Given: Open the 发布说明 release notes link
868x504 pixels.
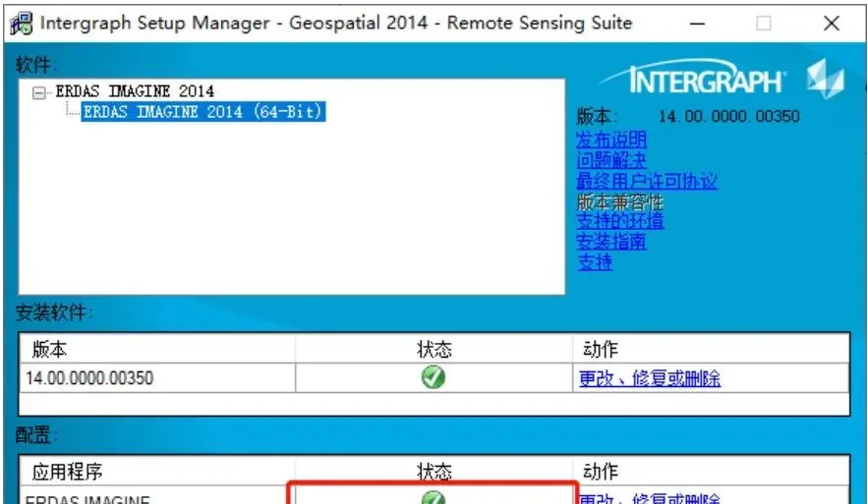Looking at the screenshot, I should point(611,140).
